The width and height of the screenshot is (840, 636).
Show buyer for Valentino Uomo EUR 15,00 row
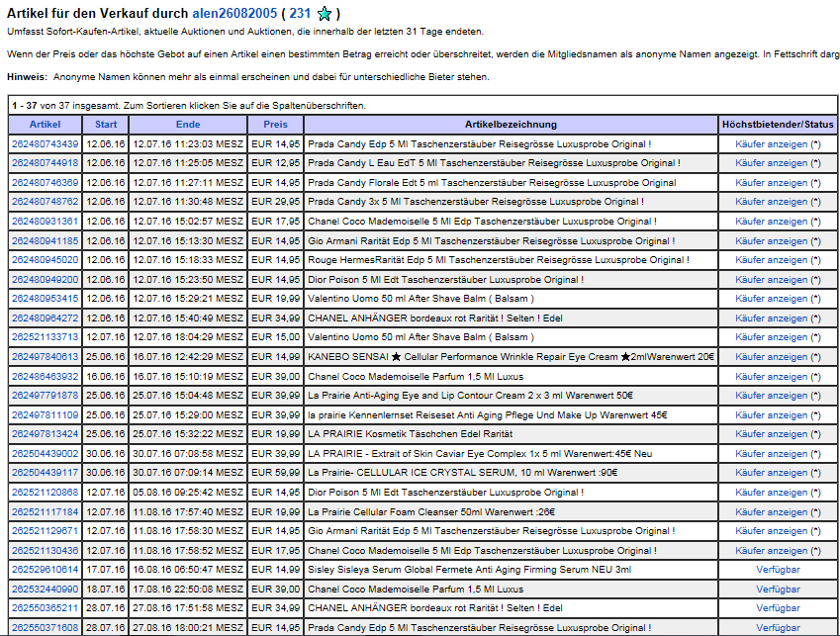point(771,336)
